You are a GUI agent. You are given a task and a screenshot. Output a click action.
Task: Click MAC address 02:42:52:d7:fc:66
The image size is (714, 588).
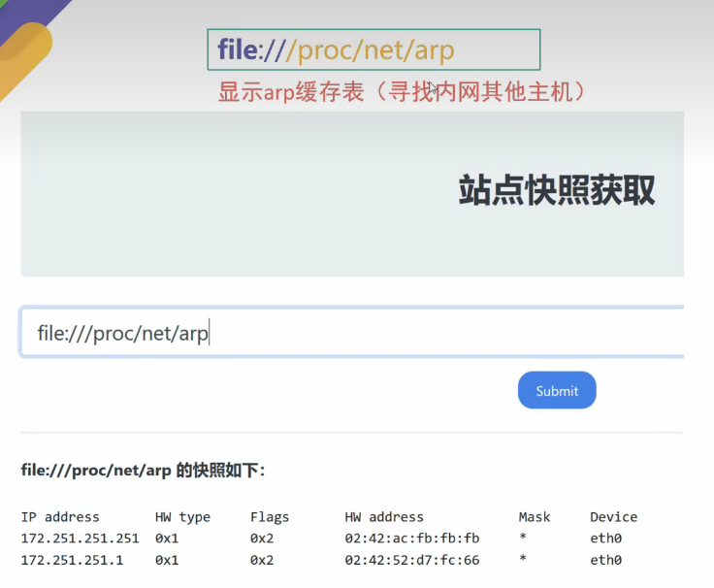[412, 560]
